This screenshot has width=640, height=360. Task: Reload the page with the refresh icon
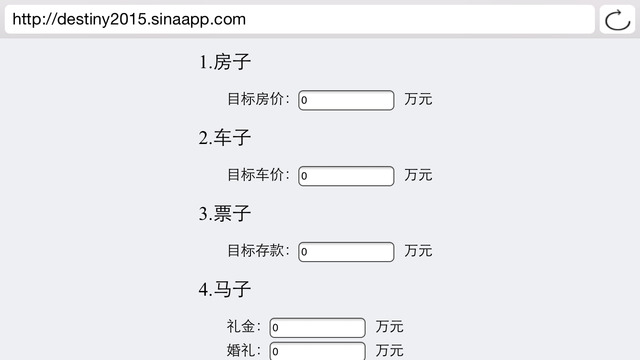pyautogui.click(x=617, y=20)
